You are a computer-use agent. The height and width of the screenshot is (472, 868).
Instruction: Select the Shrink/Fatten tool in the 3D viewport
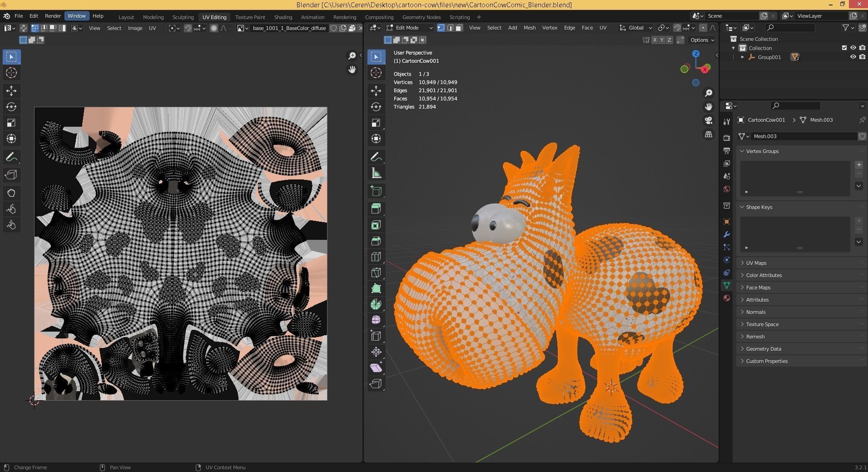[x=376, y=352]
